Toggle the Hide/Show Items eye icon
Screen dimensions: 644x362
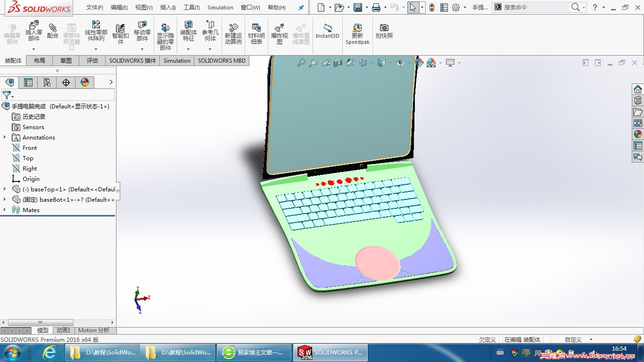click(x=400, y=63)
